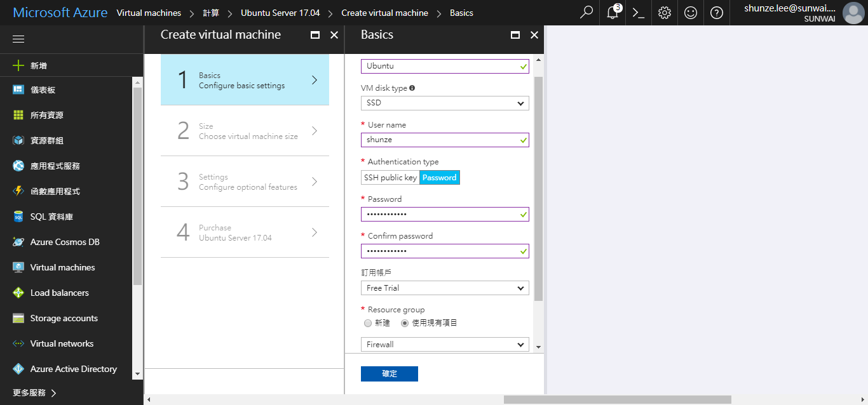Click the User name field shunze
The width and height of the screenshot is (868, 405).
[445, 140]
